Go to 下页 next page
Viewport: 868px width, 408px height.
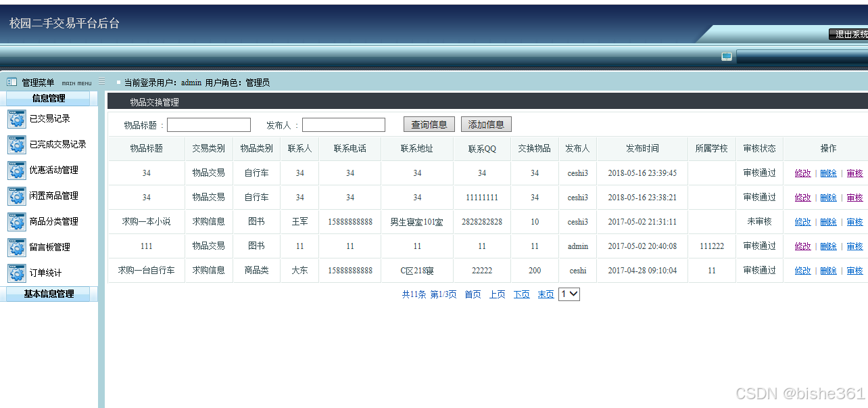click(x=521, y=294)
